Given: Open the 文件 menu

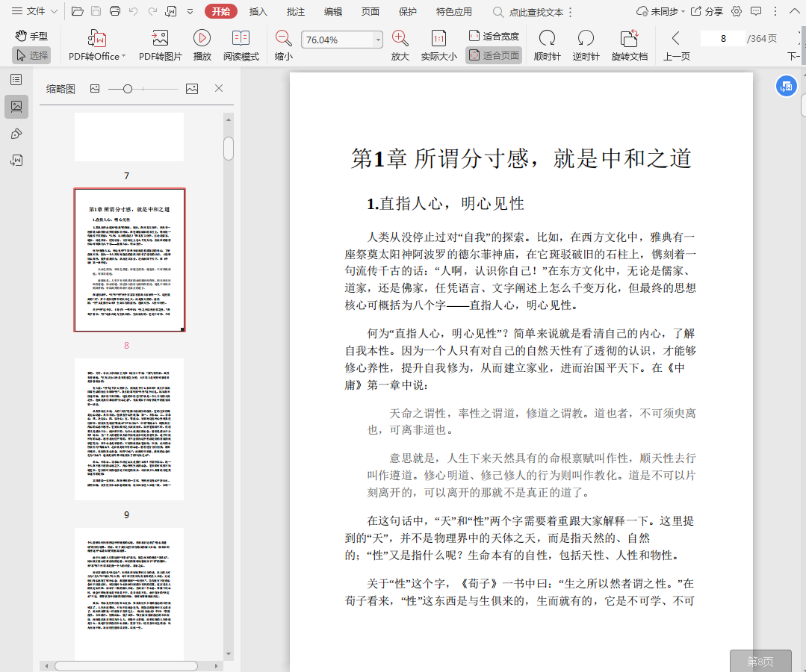Looking at the screenshot, I should pyautogui.click(x=35, y=10).
